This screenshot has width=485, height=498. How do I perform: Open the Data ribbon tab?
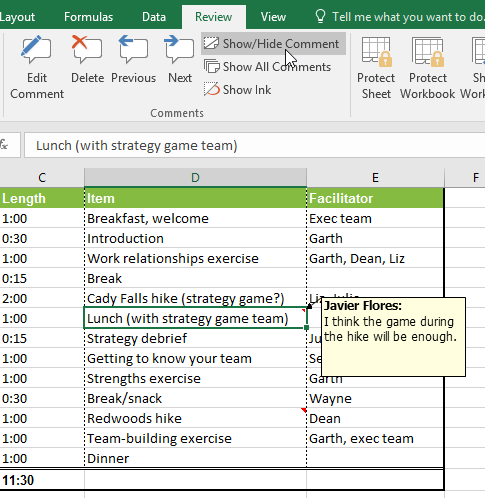154,17
